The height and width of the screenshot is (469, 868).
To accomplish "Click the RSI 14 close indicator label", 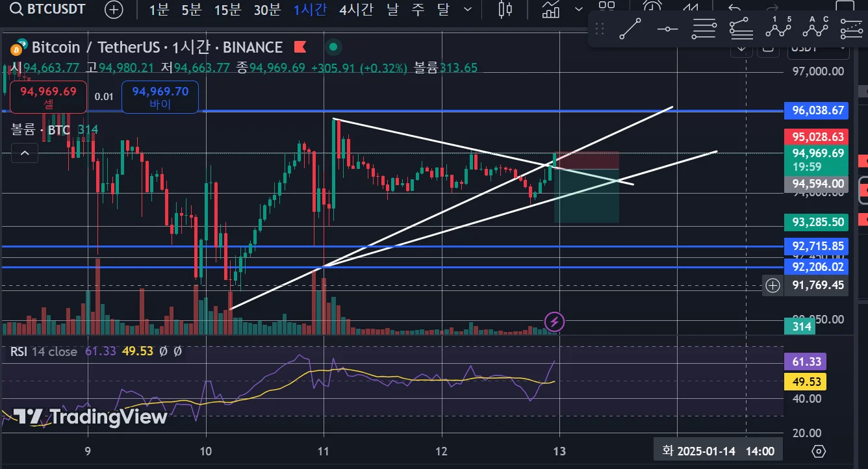I will pyautogui.click(x=44, y=351).
